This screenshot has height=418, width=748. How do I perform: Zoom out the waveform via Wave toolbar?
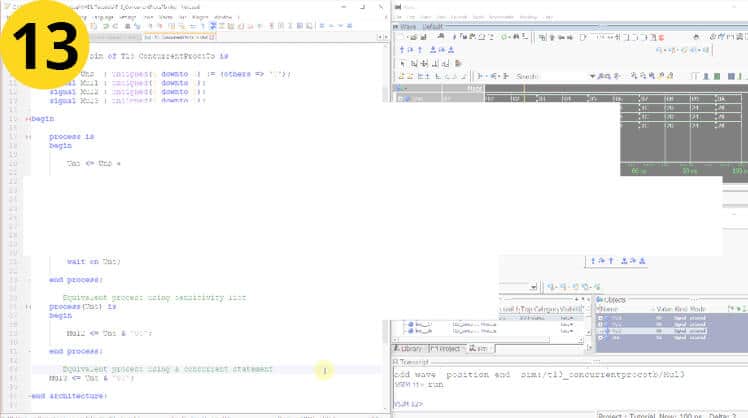[643, 76]
